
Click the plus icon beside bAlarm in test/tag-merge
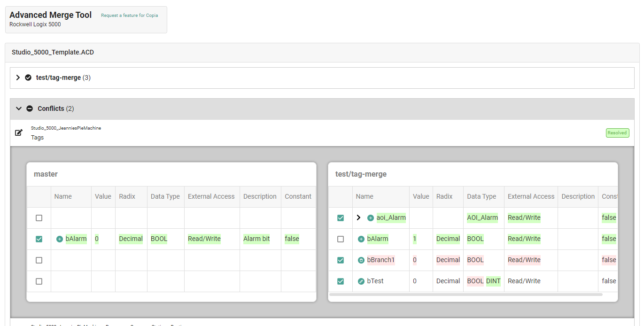361,239
